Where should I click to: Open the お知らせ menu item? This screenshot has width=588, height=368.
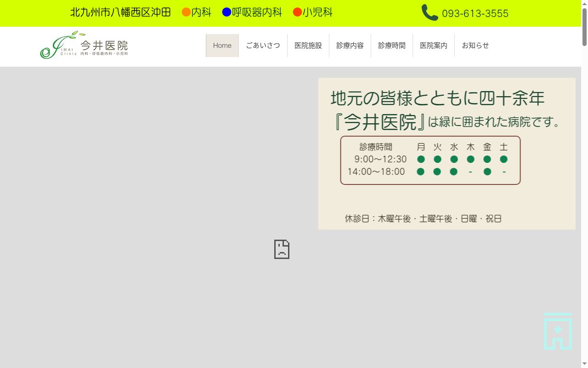pyautogui.click(x=475, y=46)
